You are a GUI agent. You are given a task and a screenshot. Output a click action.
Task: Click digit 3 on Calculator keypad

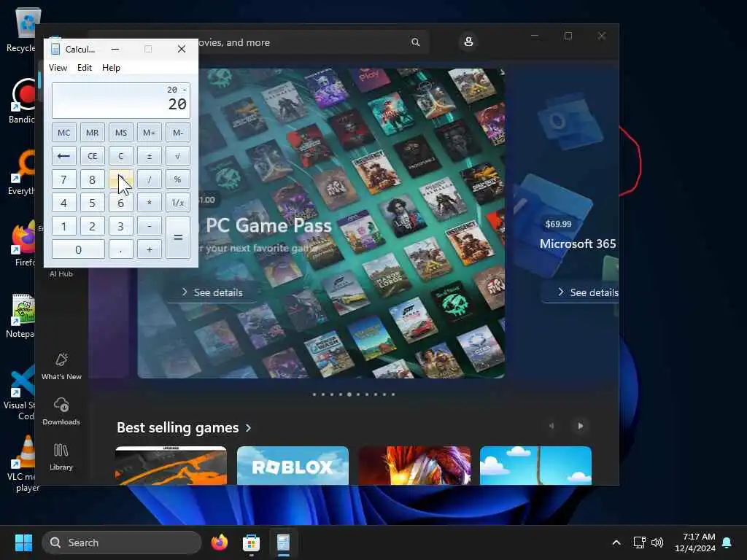click(x=121, y=226)
